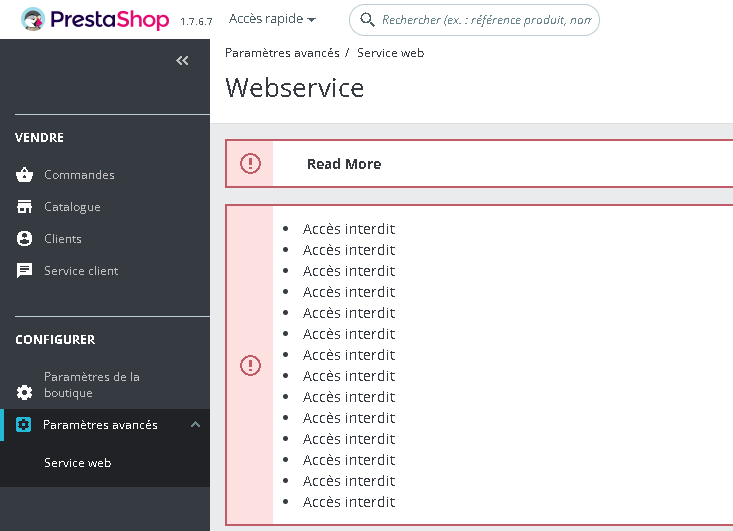This screenshot has height=531, width=733.
Task: Collapse the Paramètres avancés submenu chevron
Action: (x=195, y=424)
